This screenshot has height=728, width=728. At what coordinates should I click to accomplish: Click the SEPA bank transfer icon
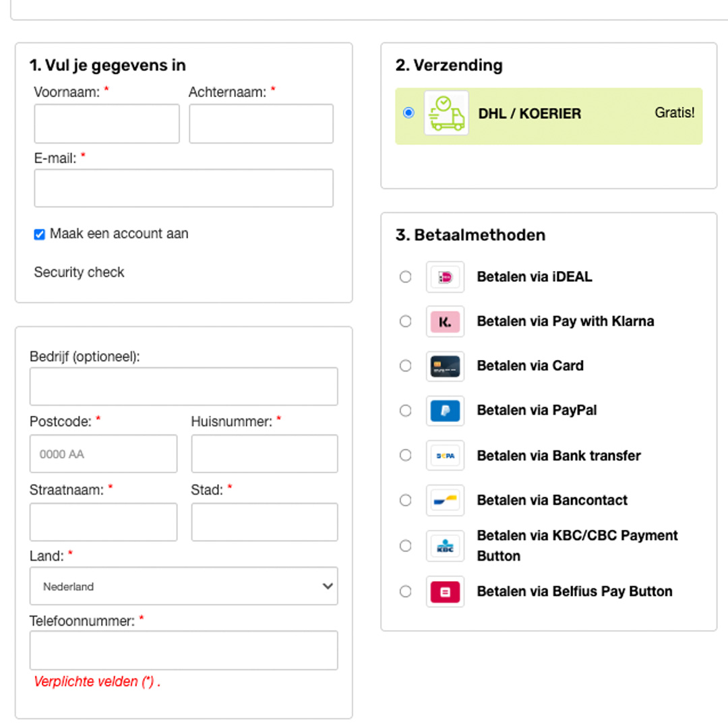coord(445,456)
